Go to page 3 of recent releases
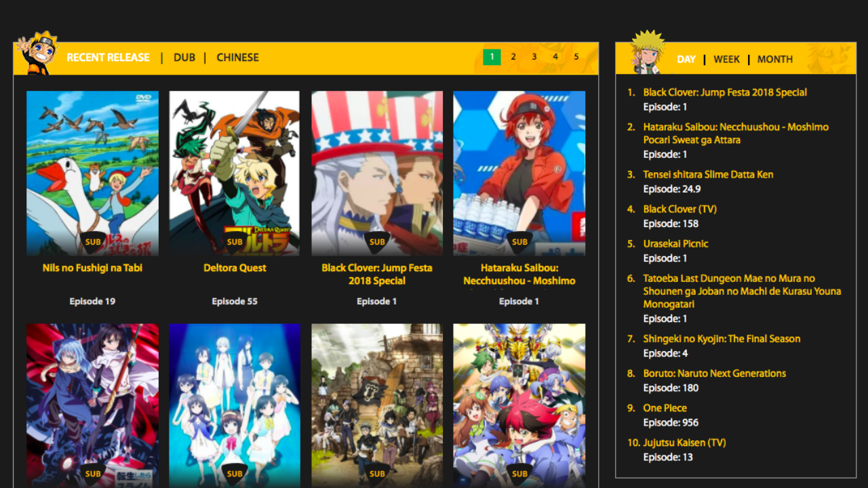 tap(534, 57)
